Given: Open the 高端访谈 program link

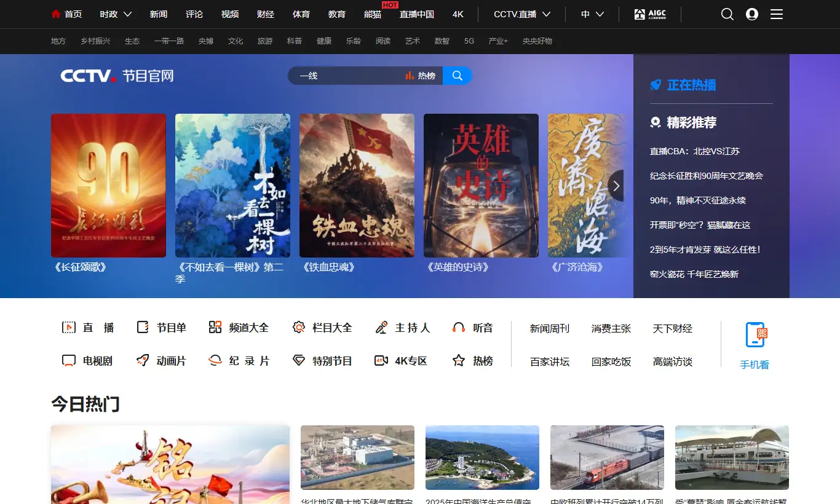Looking at the screenshot, I should point(673,362).
